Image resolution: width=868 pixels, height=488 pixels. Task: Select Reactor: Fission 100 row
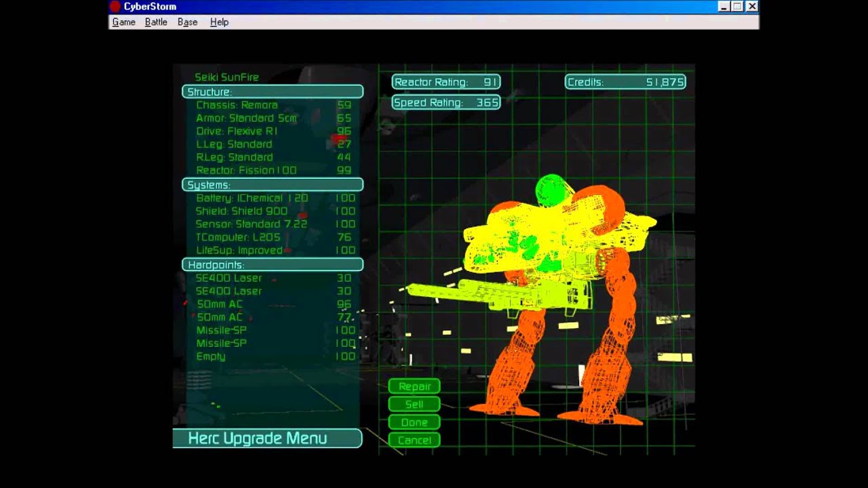coord(274,170)
